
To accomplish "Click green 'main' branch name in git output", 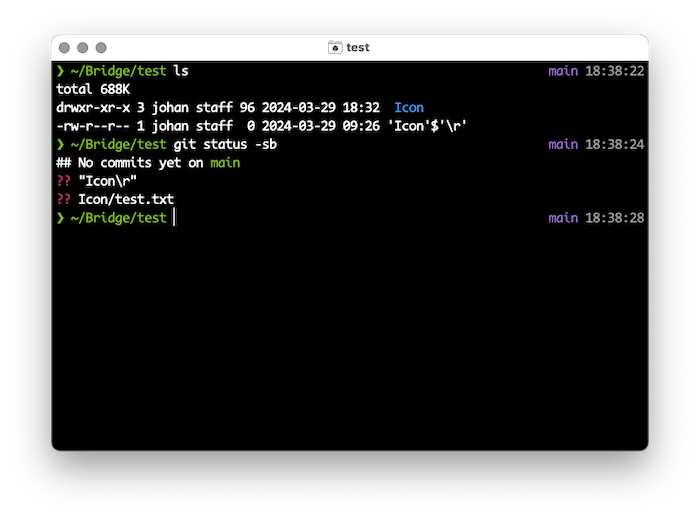I will click(225, 162).
